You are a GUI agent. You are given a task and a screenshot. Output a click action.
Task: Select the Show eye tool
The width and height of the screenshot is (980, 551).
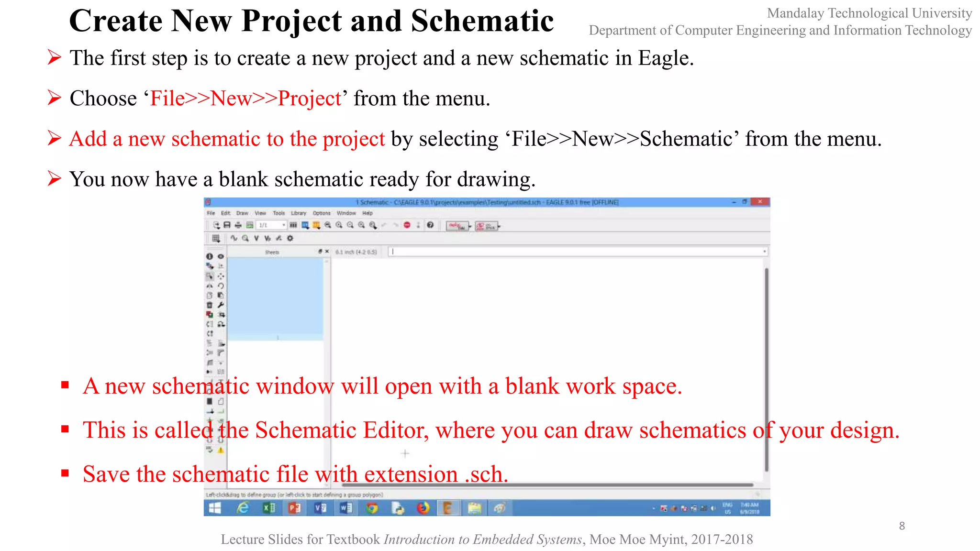(221, 256)
